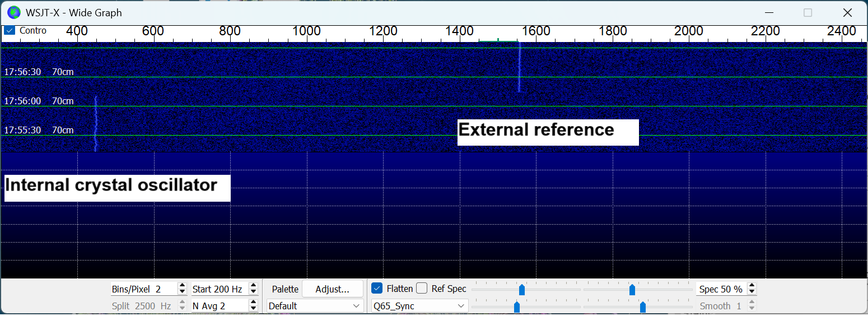
Task: Click the 17:55:30 70cm waterfall timestamp
Action: (x=39, y=130)
